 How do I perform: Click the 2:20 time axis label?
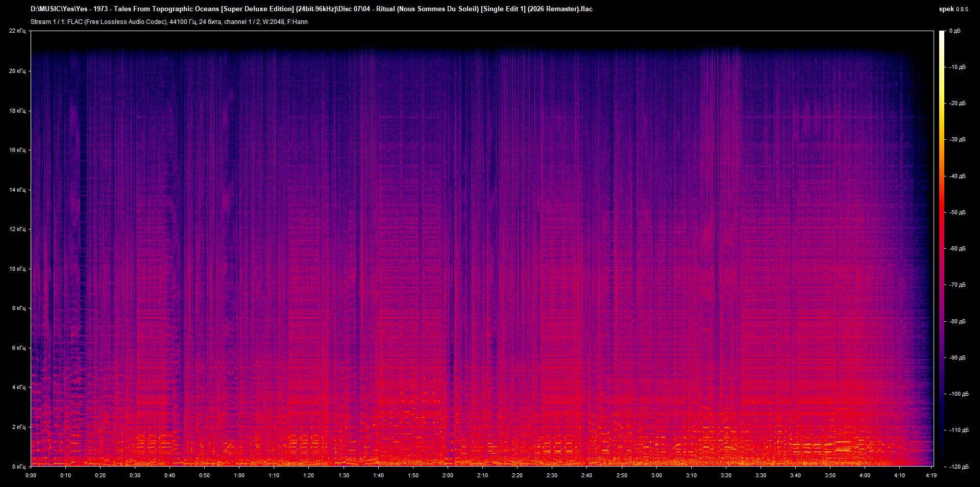pyautogui.click(x=517, y=475)
